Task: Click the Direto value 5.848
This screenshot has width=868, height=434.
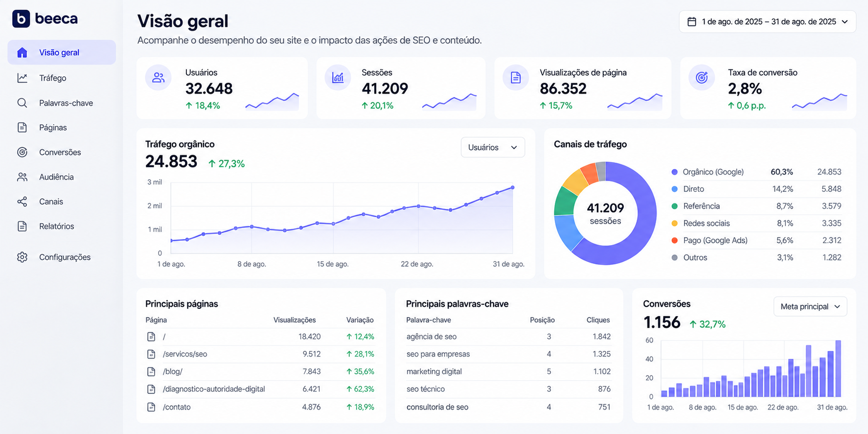Action: (831, 189)
